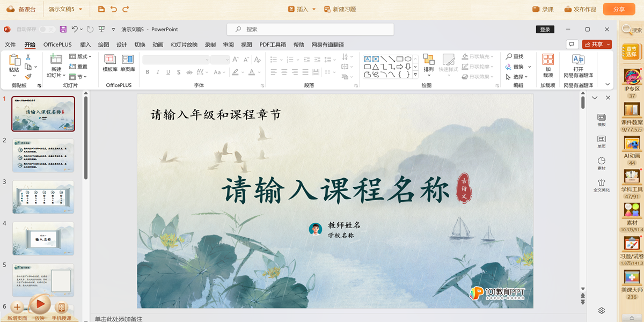Open the 幻灯片放映 ribbon tab
The height and width of the screenshot is (322, 644).
click(x=184, y=45)
